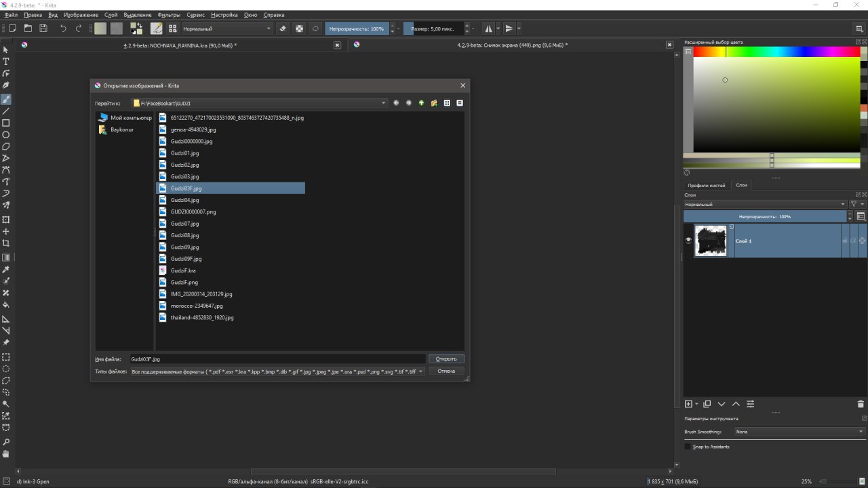Select the Text tool in toolbox
The width and height of the screenshot is (868, 488).
6,62
